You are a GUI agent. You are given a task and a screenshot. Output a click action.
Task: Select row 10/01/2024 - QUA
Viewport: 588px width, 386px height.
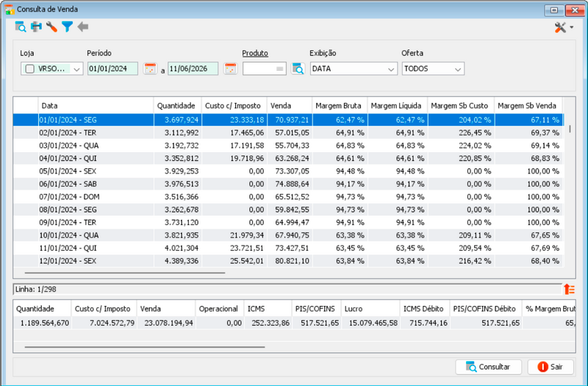(x=288, y=235)
